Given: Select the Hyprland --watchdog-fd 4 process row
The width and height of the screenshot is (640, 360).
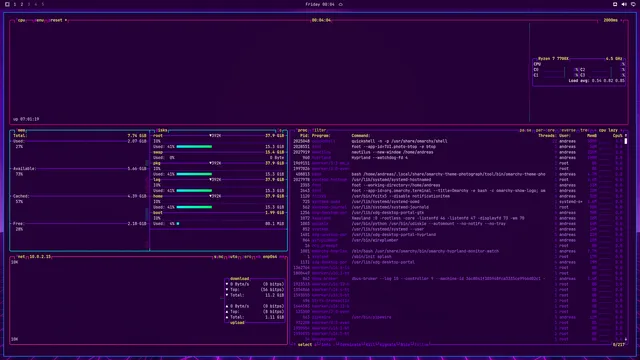Looking at the screenshot, I should pos(458,158).
